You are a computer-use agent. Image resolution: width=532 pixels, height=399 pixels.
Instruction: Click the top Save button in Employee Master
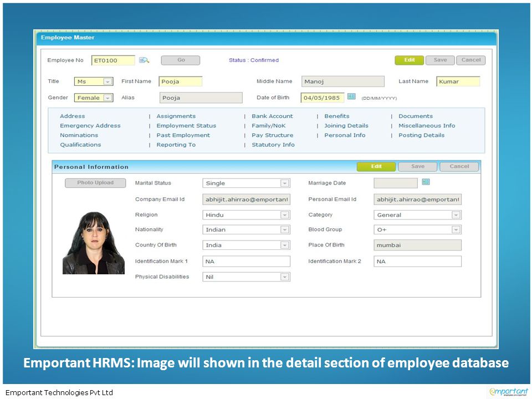[440, 60]
